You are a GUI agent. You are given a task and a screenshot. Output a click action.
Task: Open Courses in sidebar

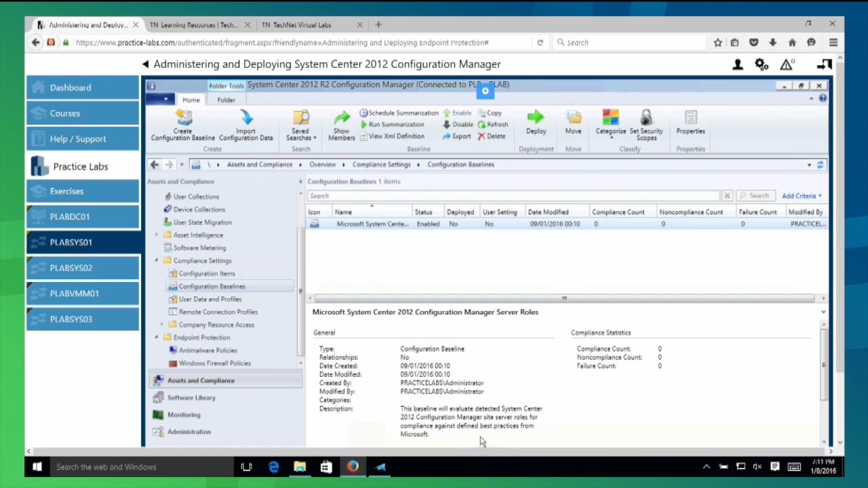pyautogui.click(x=83, y=113)
